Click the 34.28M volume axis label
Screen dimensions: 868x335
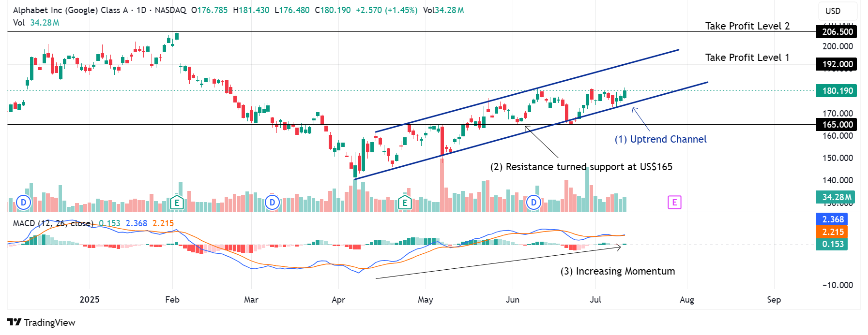[x=836, y=197]
